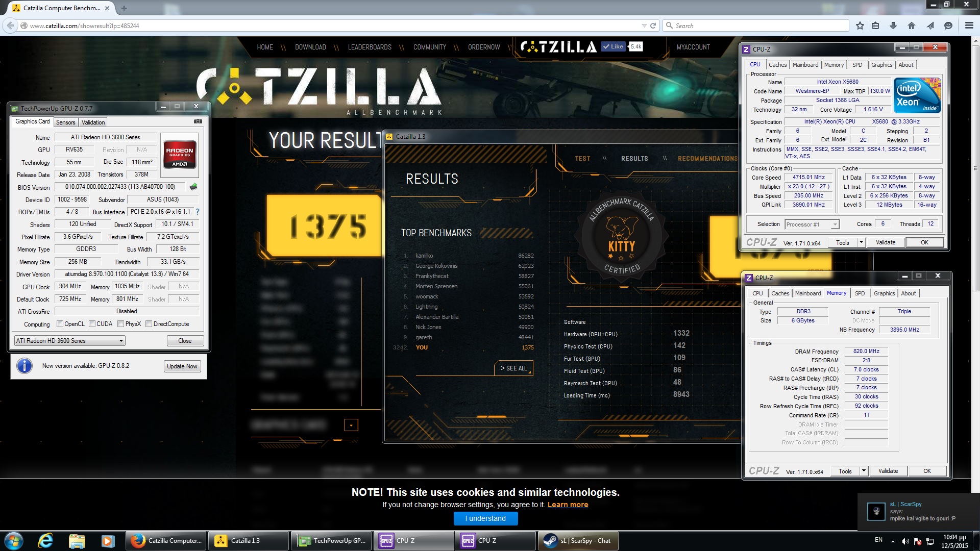
Task: Click the Firefox send/share paper-plane icon
Action: [x=930, y=26]
